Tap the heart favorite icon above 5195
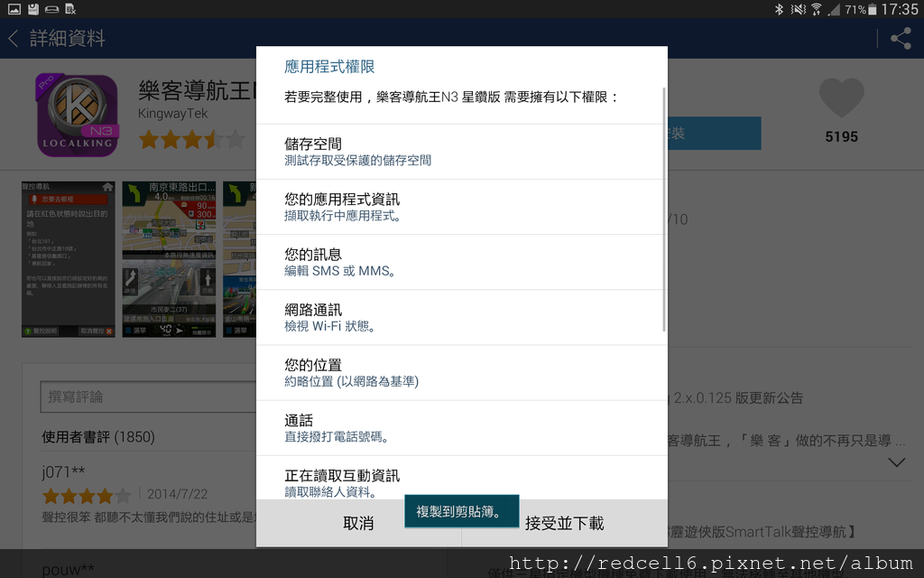Viewport: 924px width, 578px height. (x=842, y=98)
